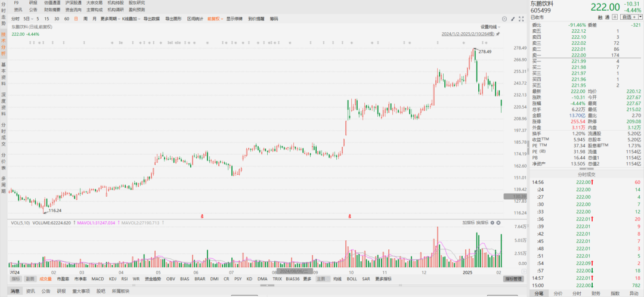Open the 分价 tab in right panel

point(558,293)
